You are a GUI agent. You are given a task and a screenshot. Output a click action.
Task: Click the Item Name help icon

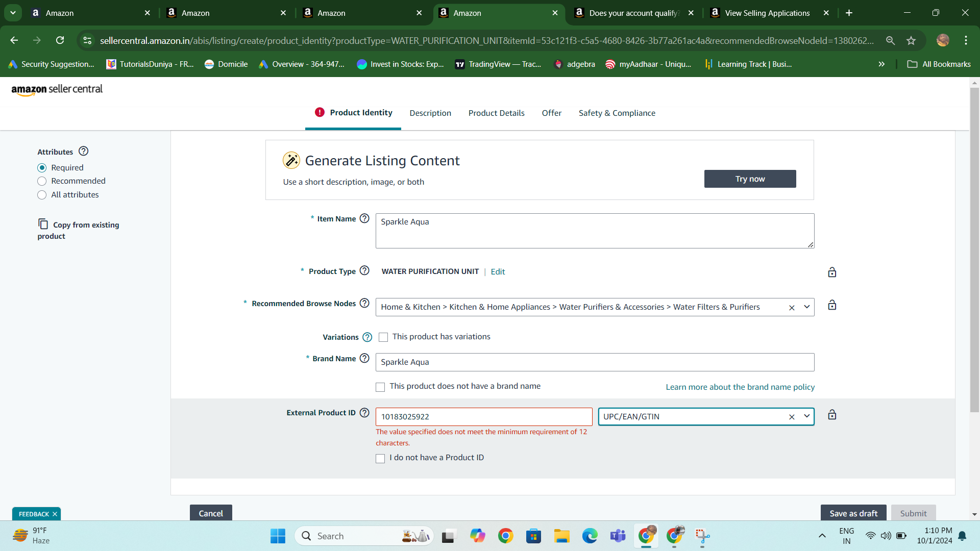pos(364,218)
